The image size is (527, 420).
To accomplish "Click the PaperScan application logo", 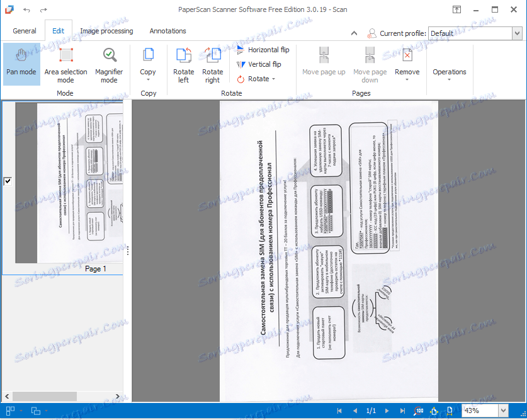I will click(9, 9).
